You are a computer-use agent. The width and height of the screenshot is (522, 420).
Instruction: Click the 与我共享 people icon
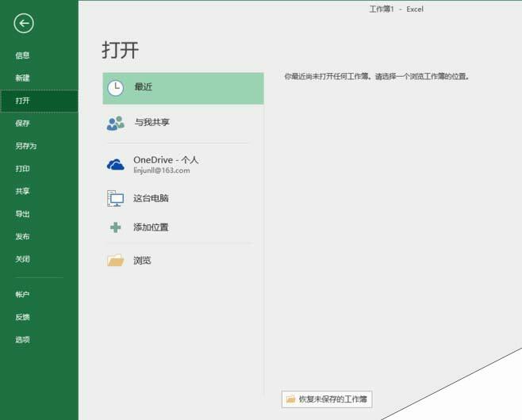tap(116, 124)
